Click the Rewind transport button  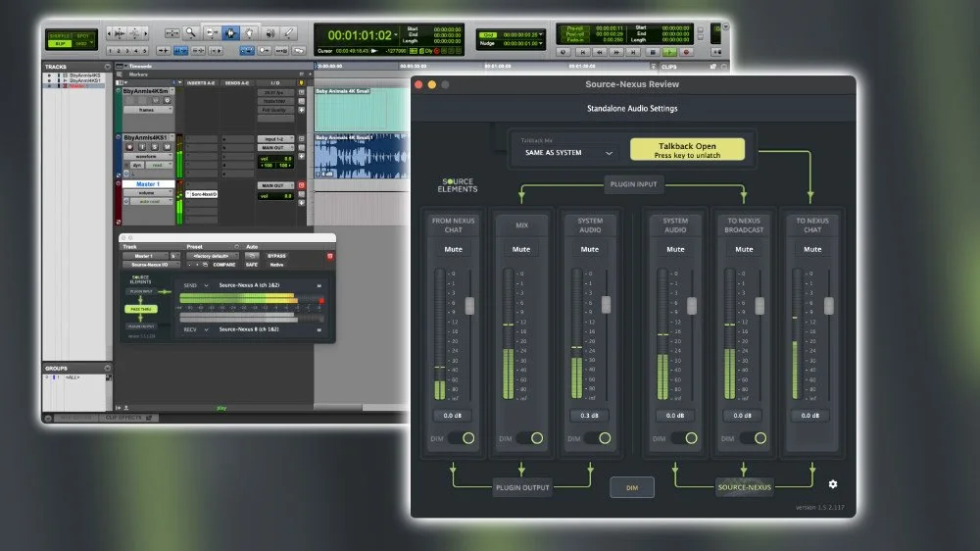click(600, 53)
